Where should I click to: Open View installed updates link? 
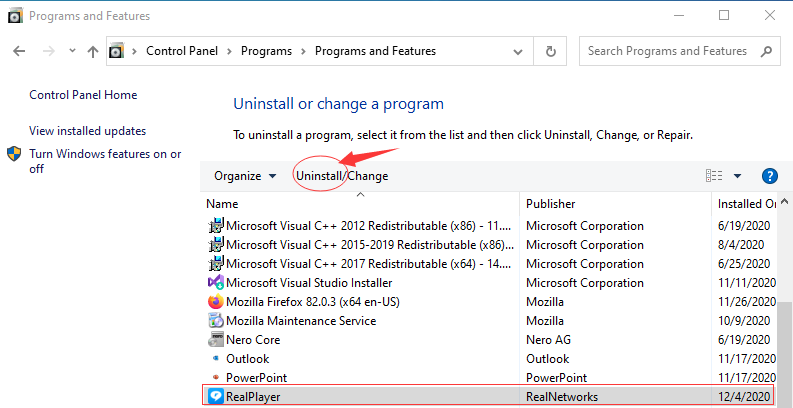pos(87,131)
